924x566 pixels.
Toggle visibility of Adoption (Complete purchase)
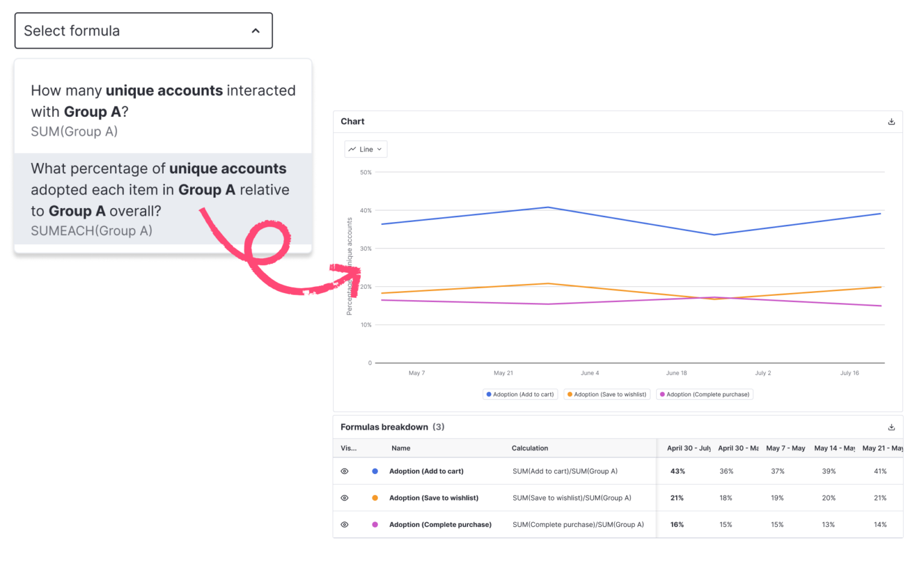(345, 524)
